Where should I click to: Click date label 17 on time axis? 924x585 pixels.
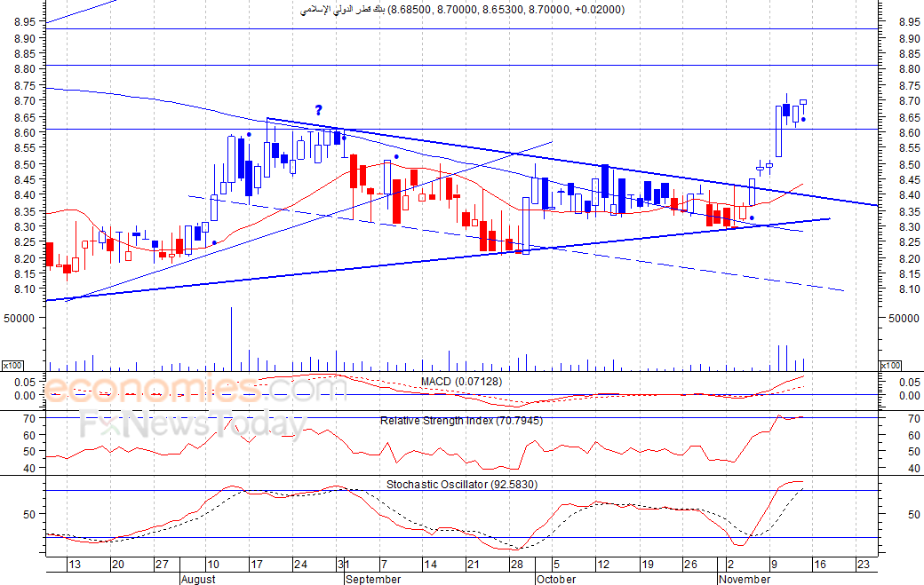click(x=257, y=565)
